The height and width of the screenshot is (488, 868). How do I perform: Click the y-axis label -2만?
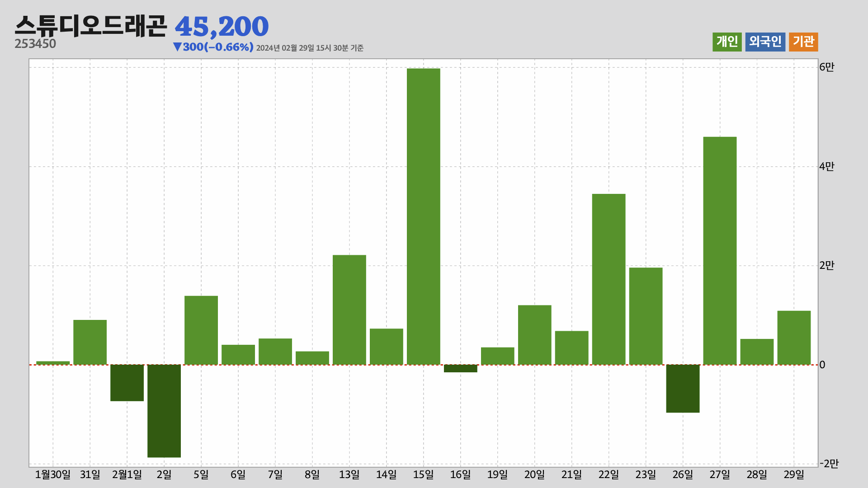(x=829, y=464)
